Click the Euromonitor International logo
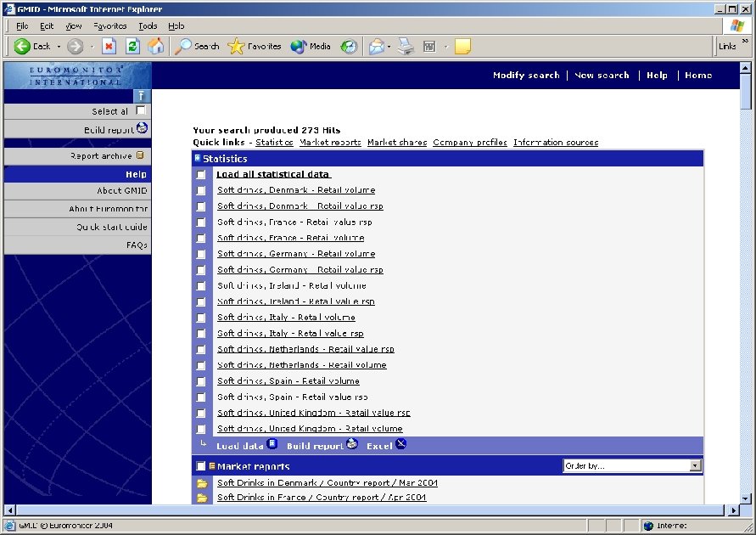 pos(77,76)
